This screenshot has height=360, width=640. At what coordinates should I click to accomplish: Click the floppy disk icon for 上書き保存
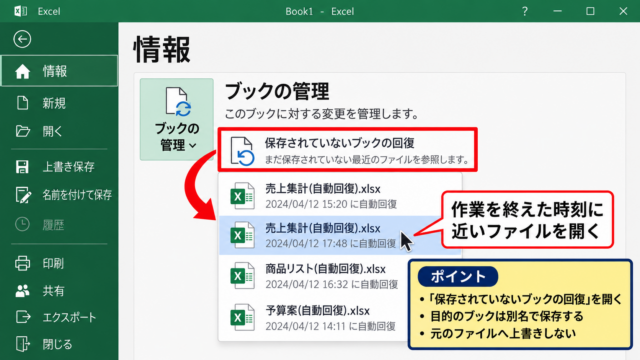22,167
